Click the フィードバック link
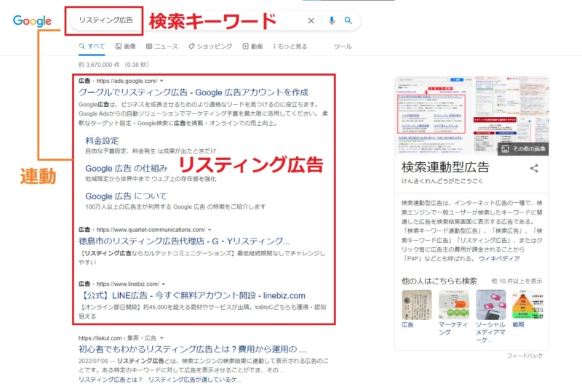582x392 pixels. pyautogui.click(x=525, y=356)
